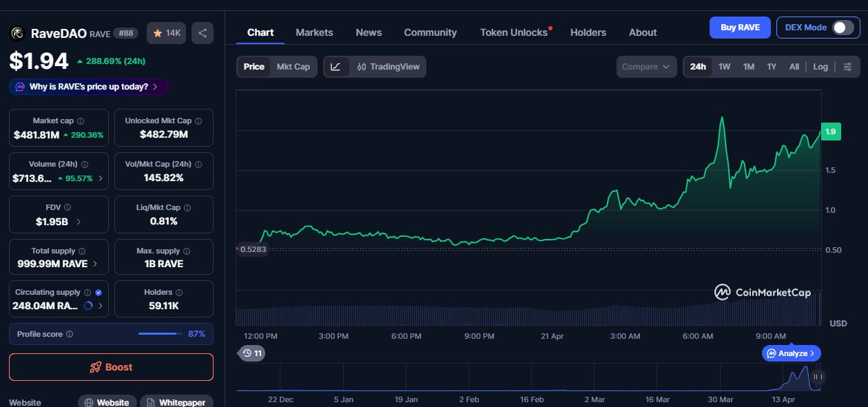Click the share icon beside RaveDAO

pos(202,33)
